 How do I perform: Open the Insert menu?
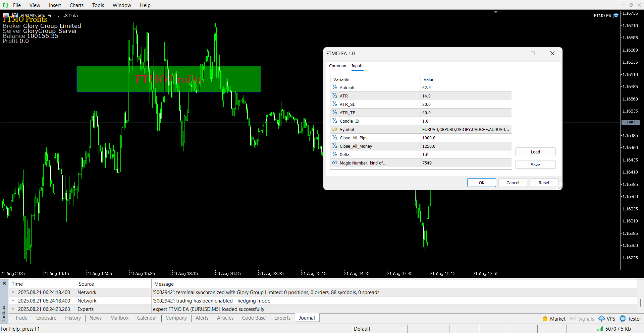[x=55, y=5]
